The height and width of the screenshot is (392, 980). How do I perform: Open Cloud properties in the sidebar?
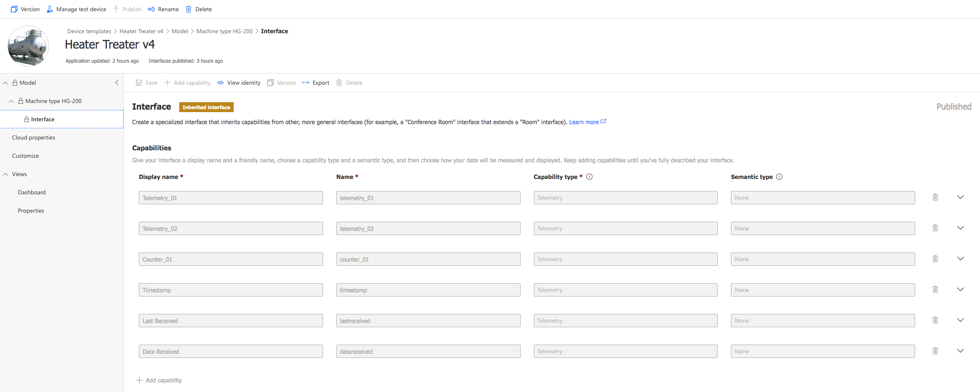pyautogui.click(x=34, y=137)
